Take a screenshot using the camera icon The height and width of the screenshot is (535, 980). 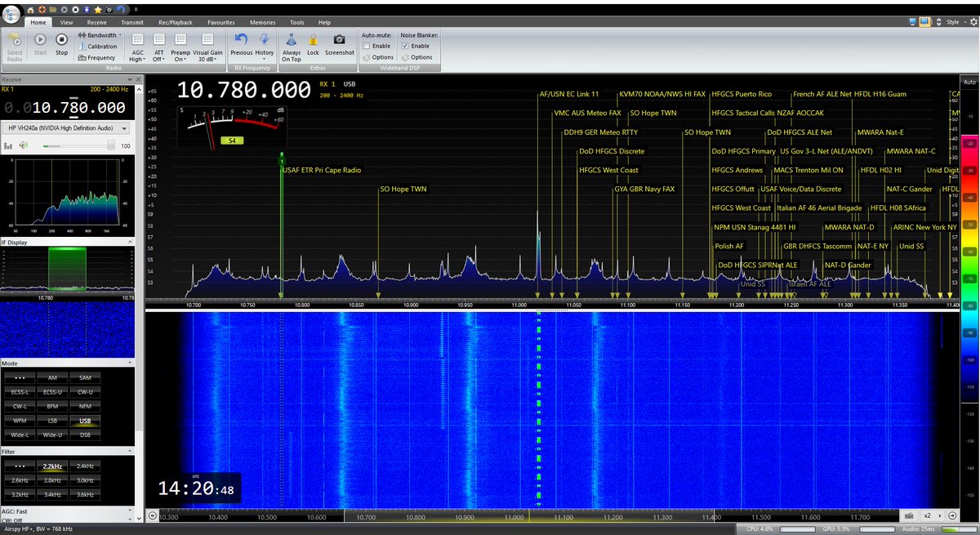click(339, 39)
